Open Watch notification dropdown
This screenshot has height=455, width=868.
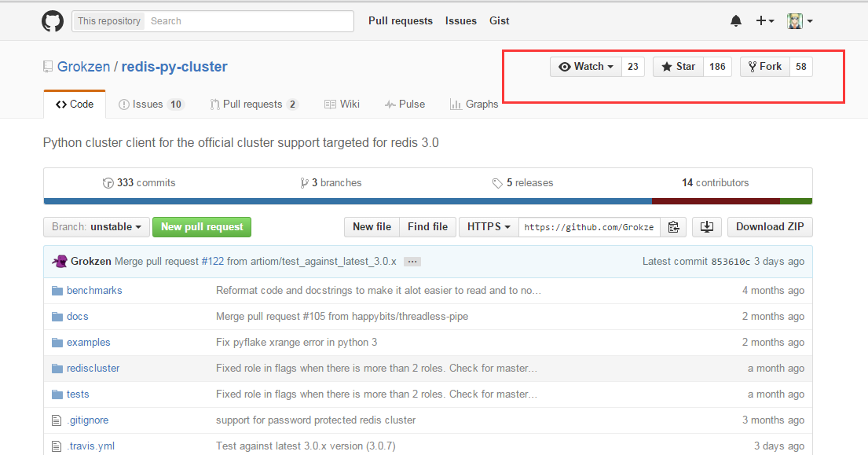(x=586, y=67)
